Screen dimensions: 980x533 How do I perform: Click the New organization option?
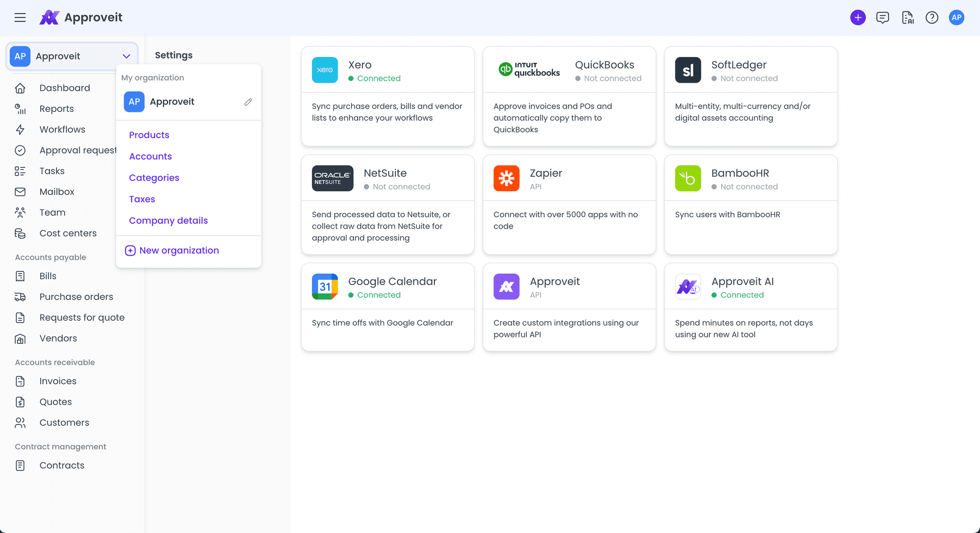[x=178, y=250]
